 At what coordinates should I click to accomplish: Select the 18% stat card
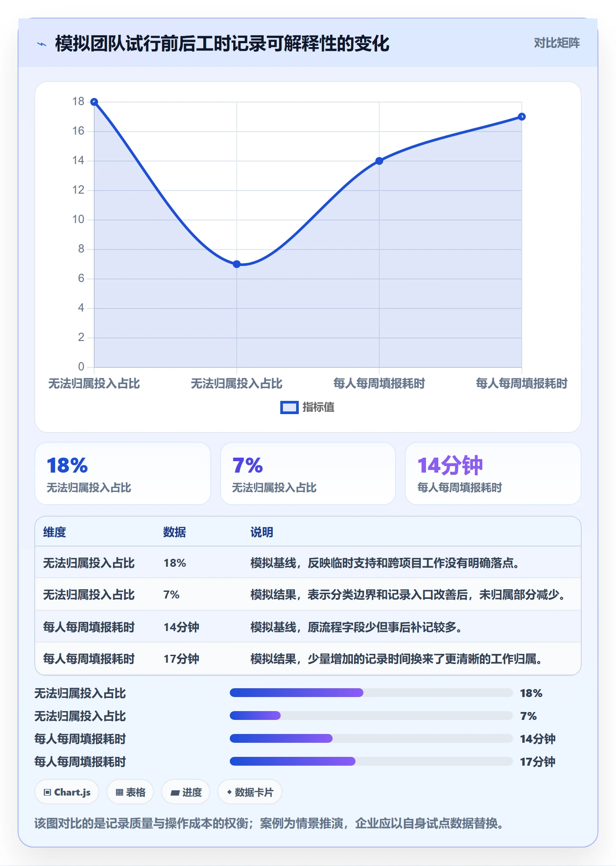tap(123, 473)
